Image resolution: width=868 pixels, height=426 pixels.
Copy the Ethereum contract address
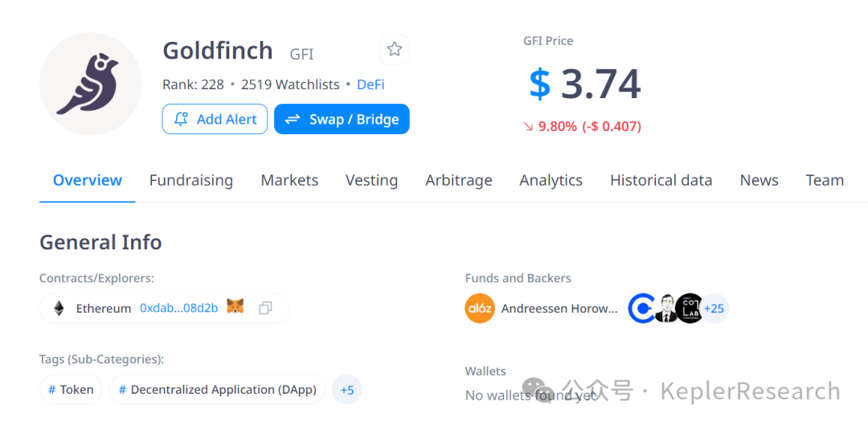pyautogui.click(x=265, y=308)
